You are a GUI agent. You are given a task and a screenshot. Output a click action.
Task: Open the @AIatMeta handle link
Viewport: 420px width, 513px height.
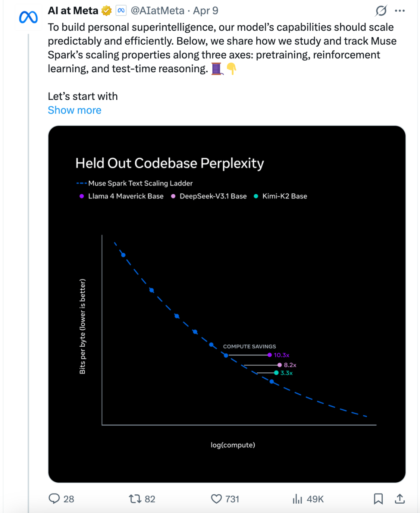tap(157, 11)
